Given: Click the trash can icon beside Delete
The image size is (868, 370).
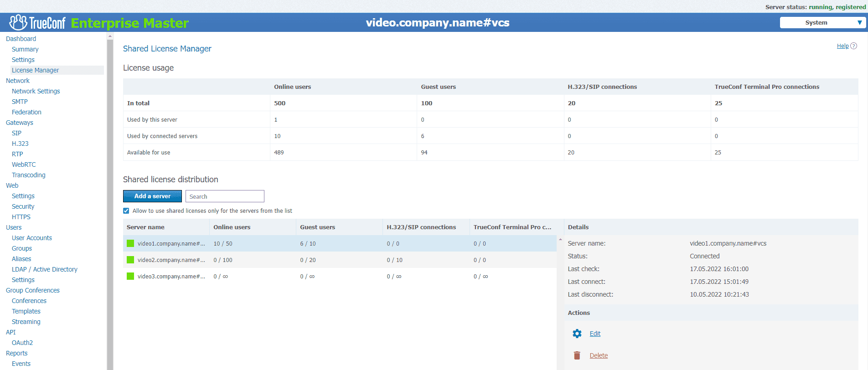Looking at the screenshot, I should (x=577, y=355).
